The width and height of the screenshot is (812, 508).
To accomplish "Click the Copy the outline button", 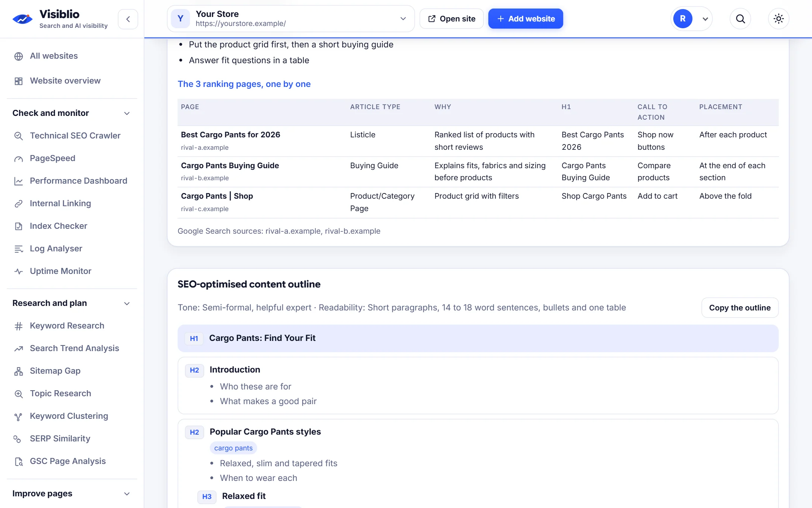I will tap(740, 308).
